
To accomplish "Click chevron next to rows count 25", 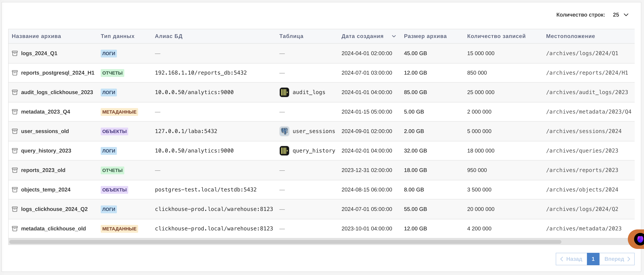I will pos(626,15).
